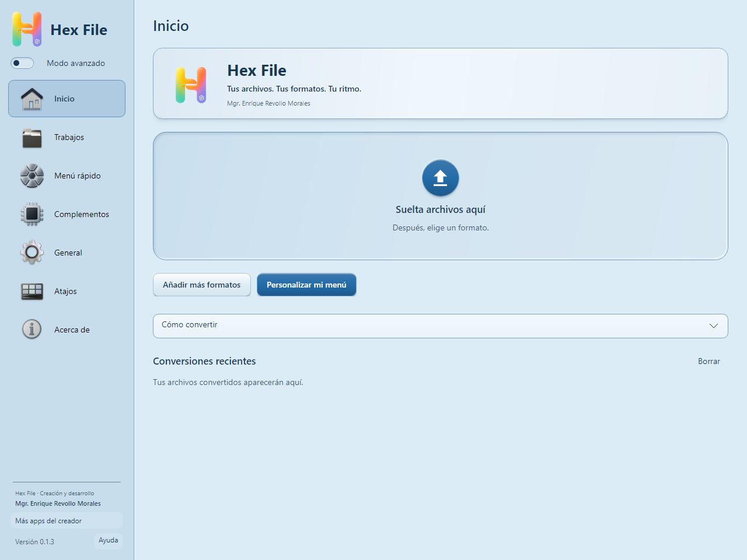
Task: Click "Tus archivos convertidos aparecerán aquí." text
Action: tap(228, 383)
